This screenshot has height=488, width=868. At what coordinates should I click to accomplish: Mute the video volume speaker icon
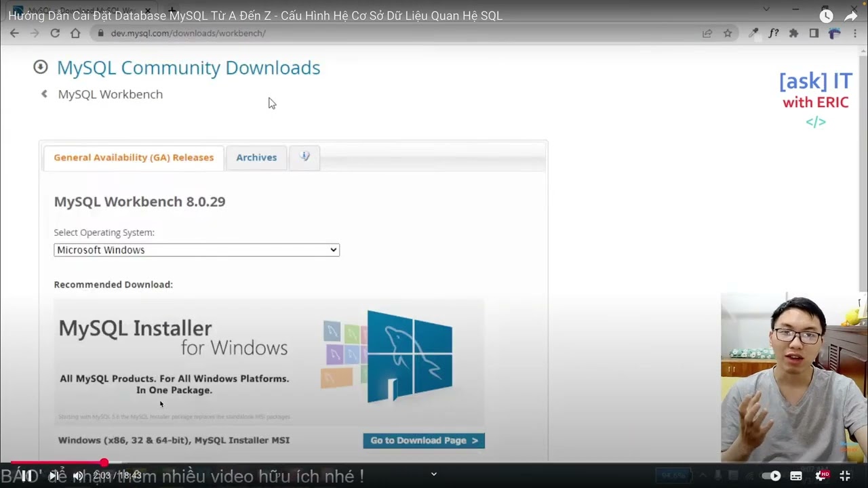[x=78, y=476]
